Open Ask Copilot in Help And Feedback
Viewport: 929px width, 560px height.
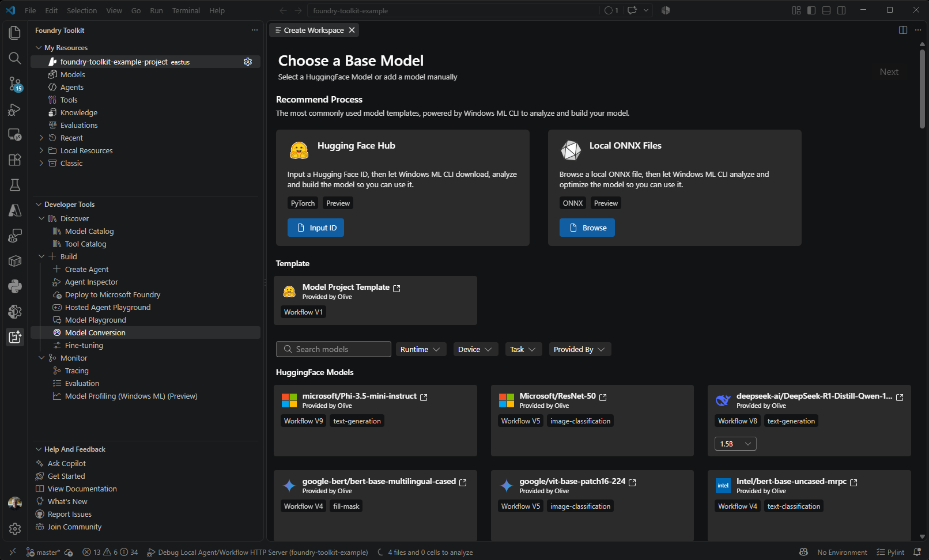pos(67,463)
